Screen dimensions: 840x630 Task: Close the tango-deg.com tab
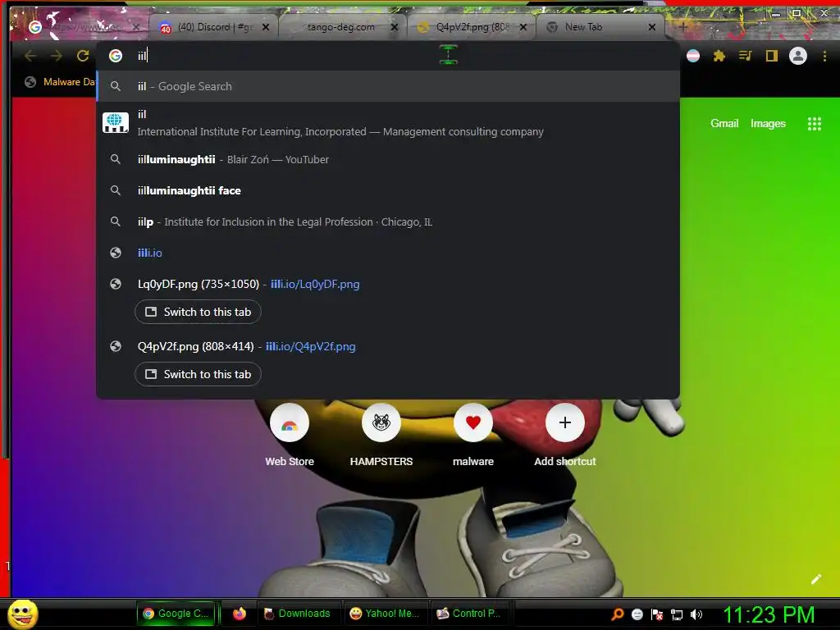point(395,27)
